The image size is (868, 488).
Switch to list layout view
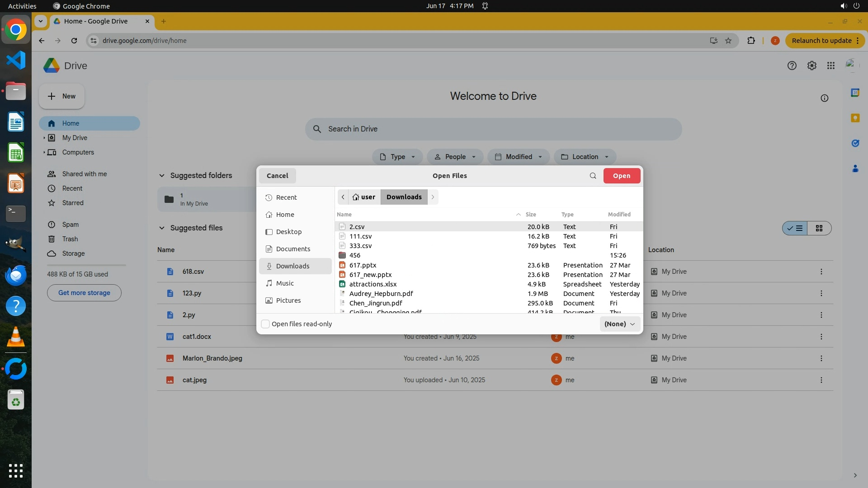click(795, 228)
